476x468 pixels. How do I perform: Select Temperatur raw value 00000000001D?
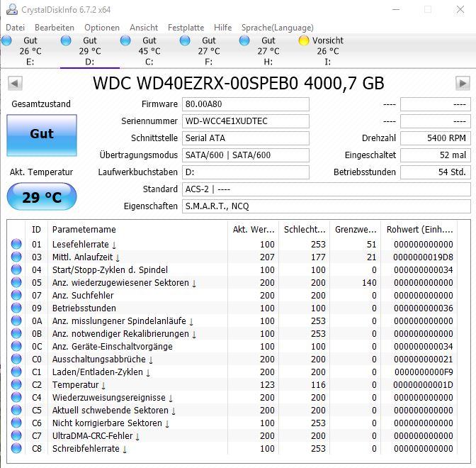coord(423,385)
